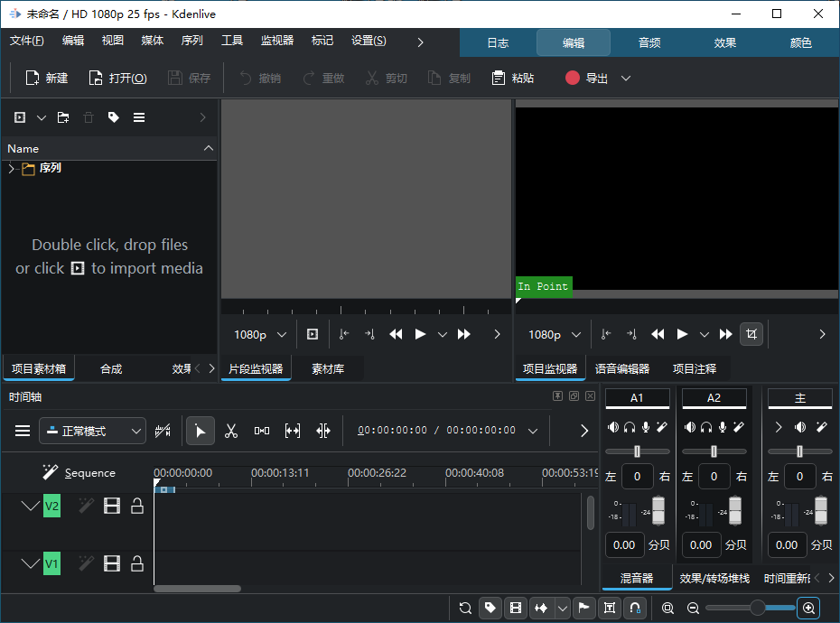This screenshot has height=623, width=840.
Task: Lock the V1 track
Action: [x=137, y=563]
